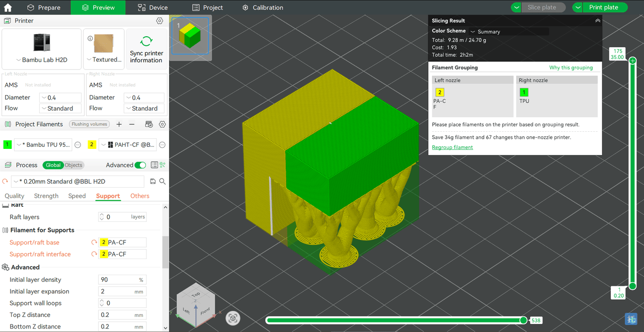Click Sync printer information icon
Viewport: 644px width, 332px height.
(146, 41)
